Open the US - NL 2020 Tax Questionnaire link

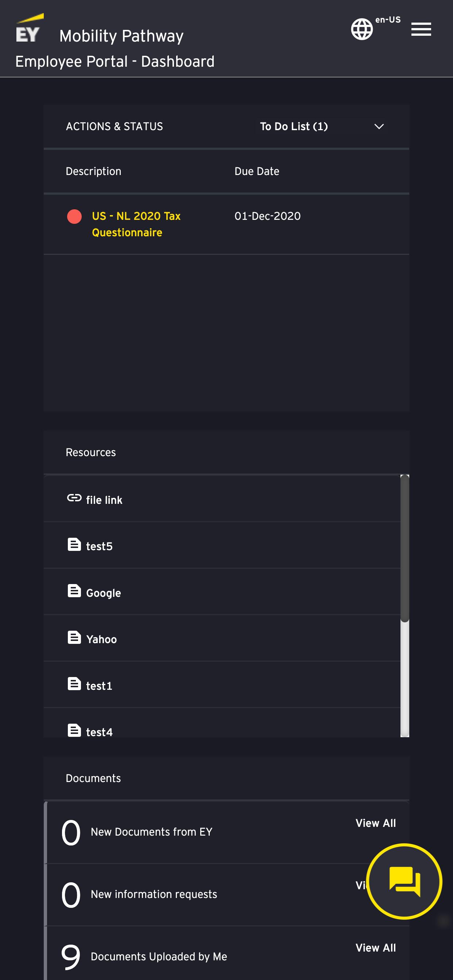[136, 224]
